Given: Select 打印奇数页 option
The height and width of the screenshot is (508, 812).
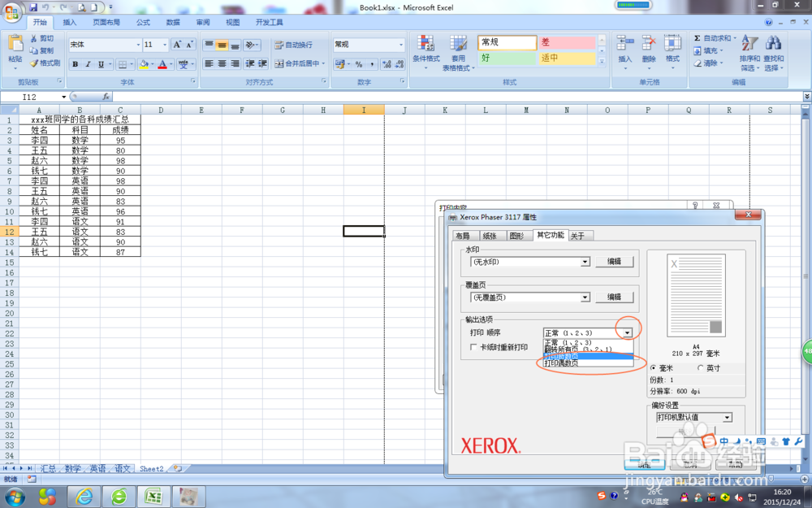Looking at the screenshot, I should [x=588, y=356].
